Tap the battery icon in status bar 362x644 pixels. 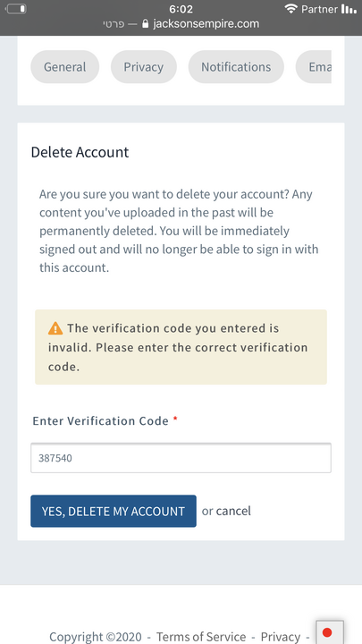click(16, 9)
